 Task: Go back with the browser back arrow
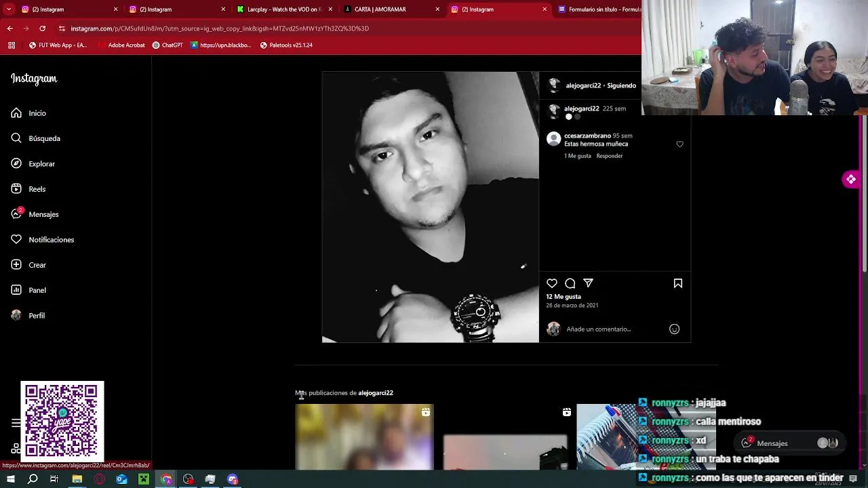(9, 28)
